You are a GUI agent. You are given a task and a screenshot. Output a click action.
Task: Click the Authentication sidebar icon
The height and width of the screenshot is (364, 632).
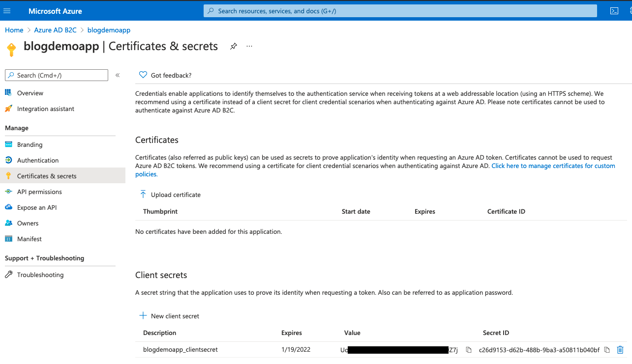[8, 160]
